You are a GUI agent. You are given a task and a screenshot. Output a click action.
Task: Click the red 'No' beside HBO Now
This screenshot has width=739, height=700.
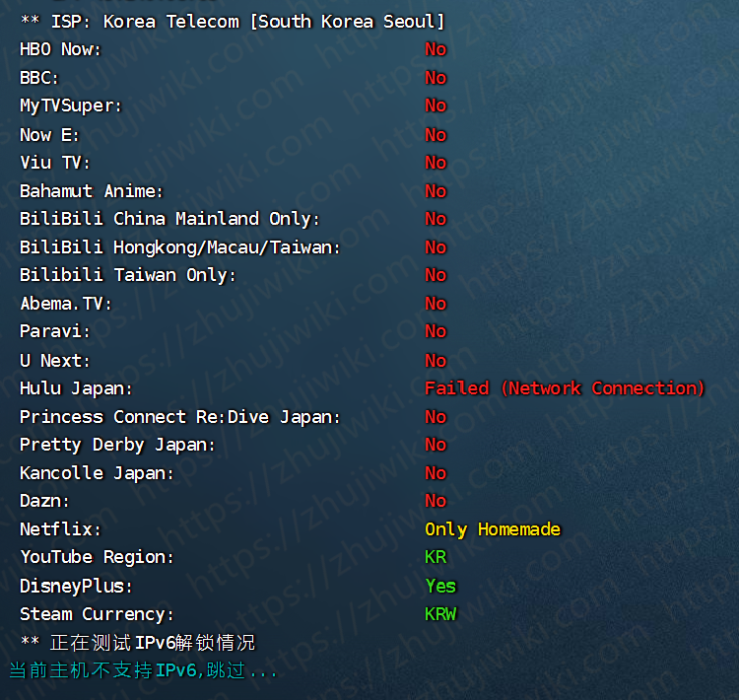tap(436, 49)
